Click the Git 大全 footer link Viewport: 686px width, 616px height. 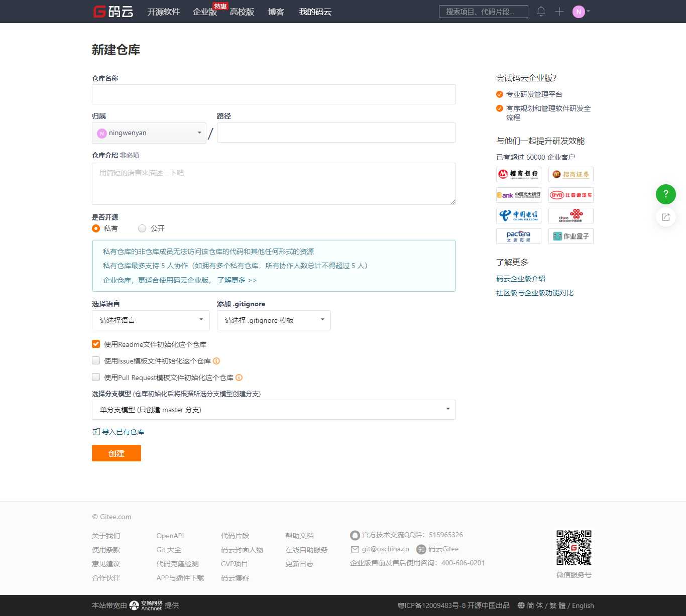169,550
